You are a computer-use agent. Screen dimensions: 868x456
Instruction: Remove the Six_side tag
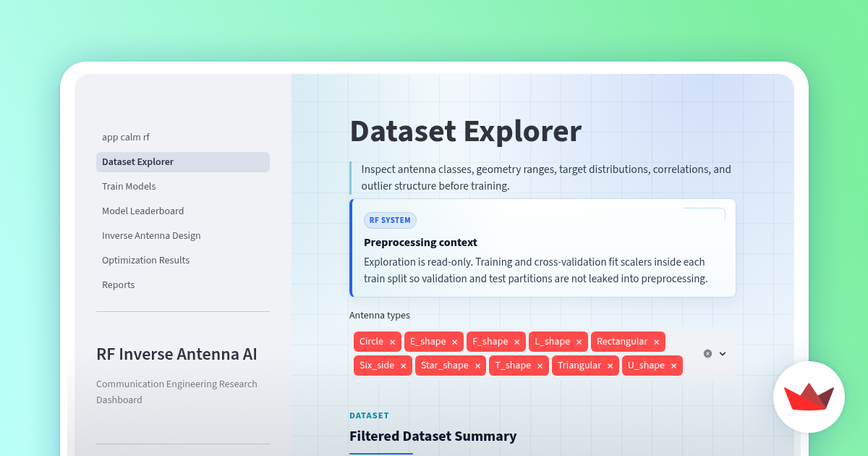click(x=403, y=366)
